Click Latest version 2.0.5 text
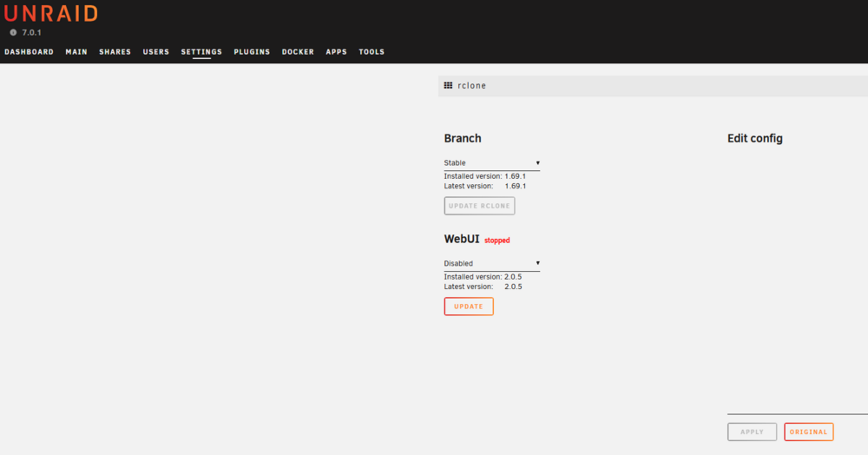This screenshot has height=455, width=868. click(x=483, y=287)
